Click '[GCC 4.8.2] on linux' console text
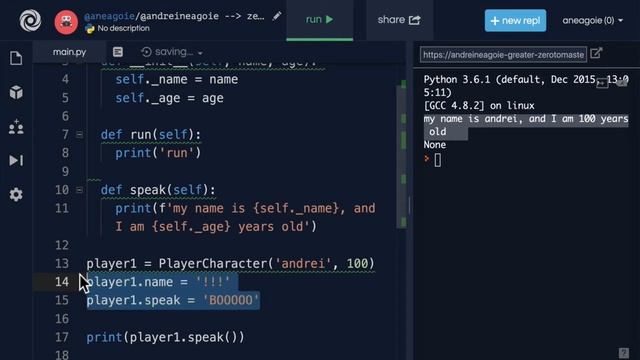Image resolution: width=640 pixels, height=360 pixels. tap(479, 106)
